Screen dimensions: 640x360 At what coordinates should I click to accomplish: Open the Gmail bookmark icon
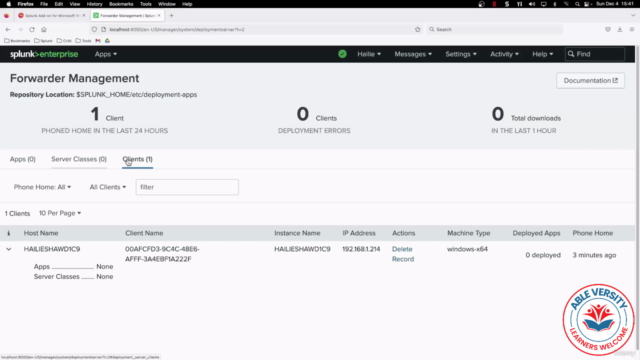[98, 41]
